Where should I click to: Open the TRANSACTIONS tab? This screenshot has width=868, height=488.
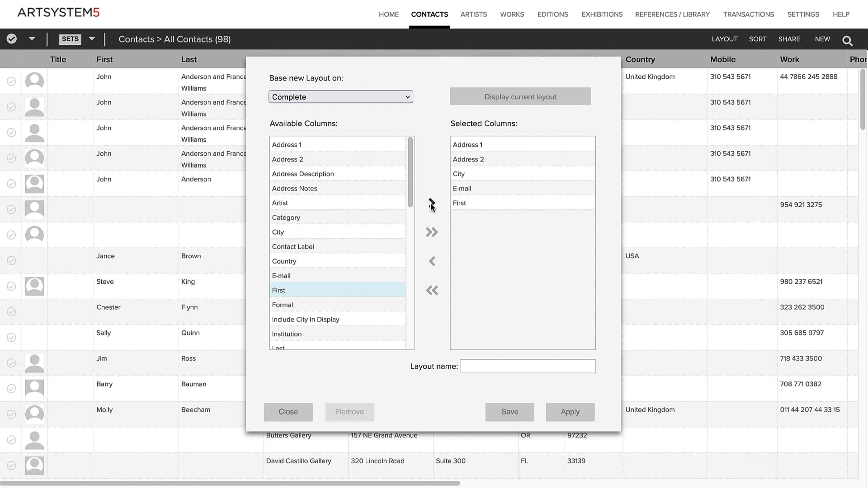[x=748, y=14]
